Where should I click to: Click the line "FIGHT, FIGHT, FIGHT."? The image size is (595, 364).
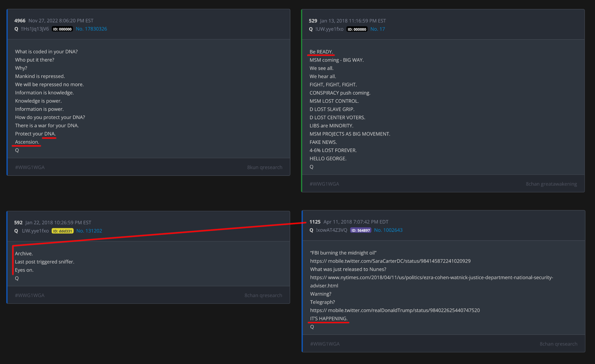point(333,85)
